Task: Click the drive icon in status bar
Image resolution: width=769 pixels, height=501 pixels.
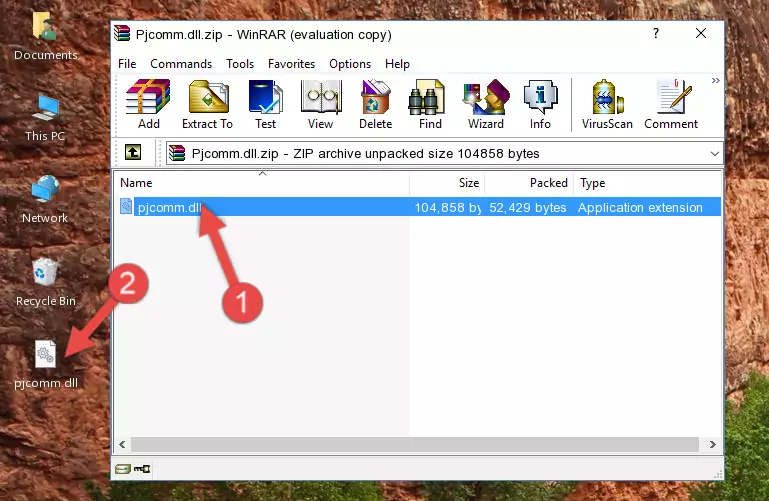Action: point(123,469)
